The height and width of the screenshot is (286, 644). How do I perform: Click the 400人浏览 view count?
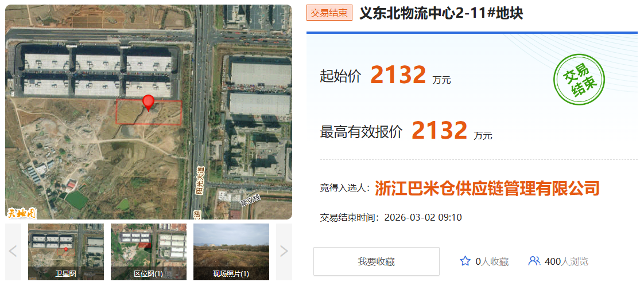(567, 261)
